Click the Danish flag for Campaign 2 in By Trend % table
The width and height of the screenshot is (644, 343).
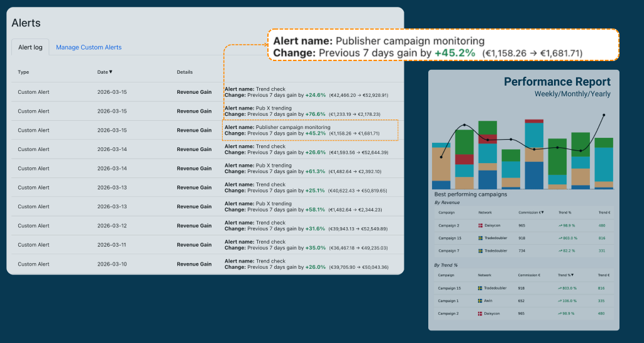[x=480, y=313]
